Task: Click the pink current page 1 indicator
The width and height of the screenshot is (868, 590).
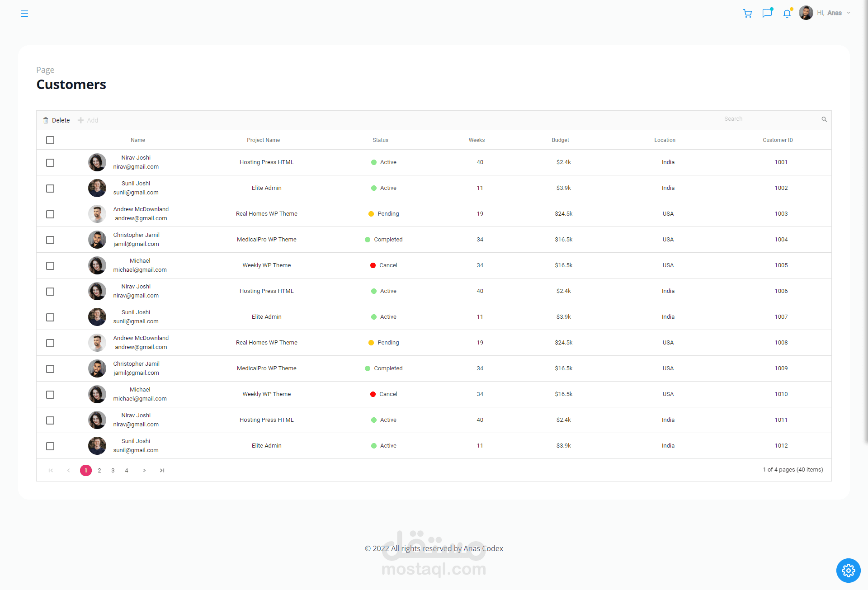Action: coord(86,471)
